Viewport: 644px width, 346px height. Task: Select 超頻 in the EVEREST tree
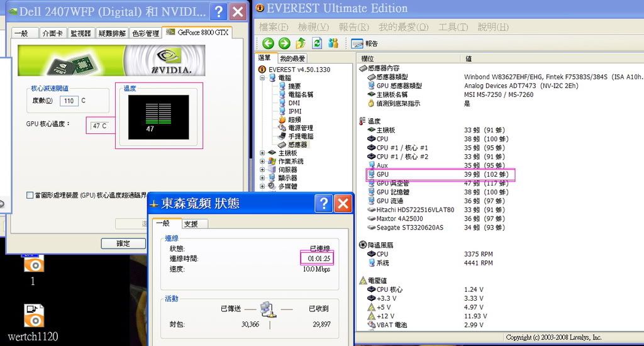(289, 120)
